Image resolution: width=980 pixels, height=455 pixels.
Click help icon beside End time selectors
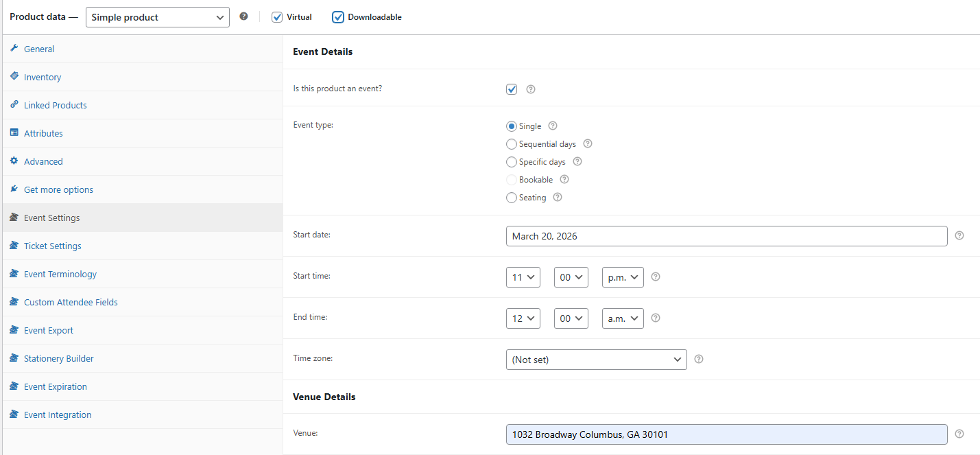(656, 318)
